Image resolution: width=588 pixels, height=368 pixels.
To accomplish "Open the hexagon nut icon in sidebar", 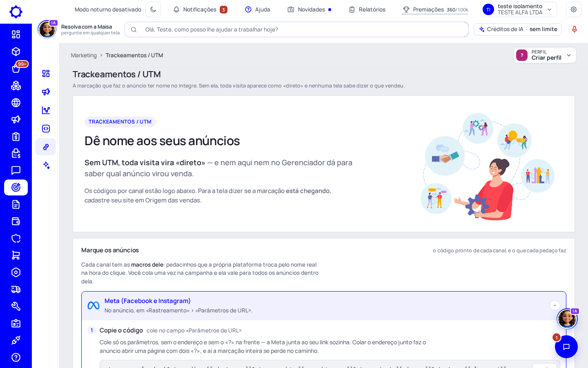I will point(16,272).
